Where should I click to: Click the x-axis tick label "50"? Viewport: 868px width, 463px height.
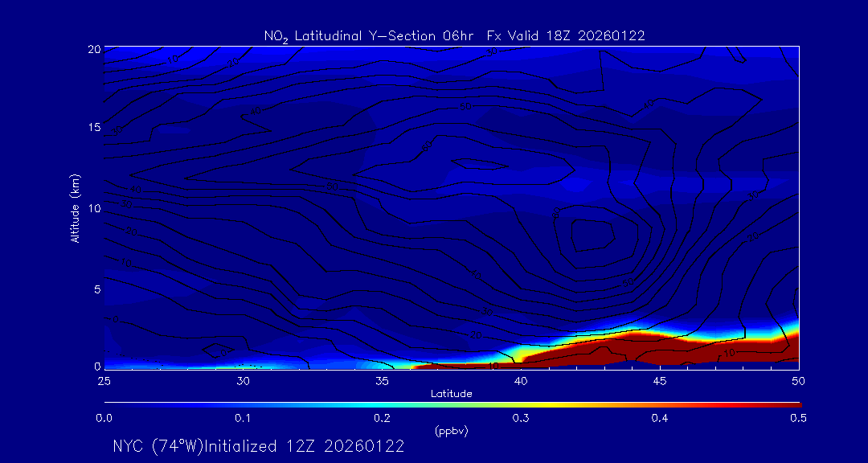(x=798, y=381)
